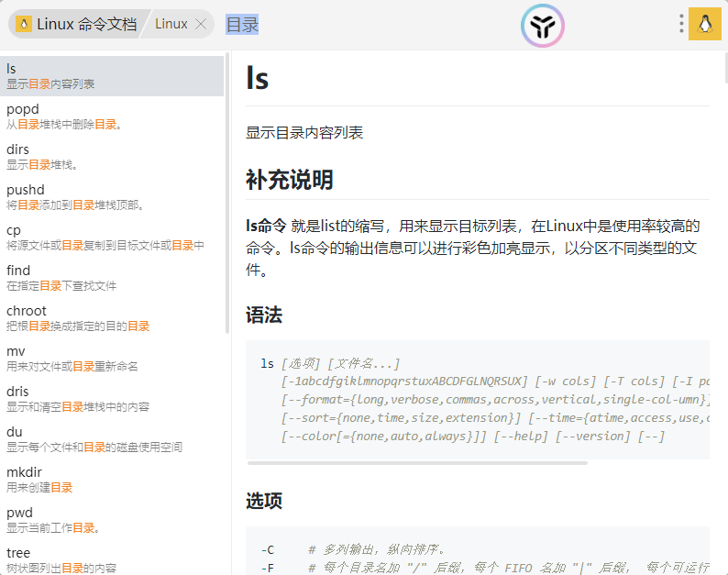Open the pushd command entry
This screenshot has width=728, height=575.
point(112,197)
